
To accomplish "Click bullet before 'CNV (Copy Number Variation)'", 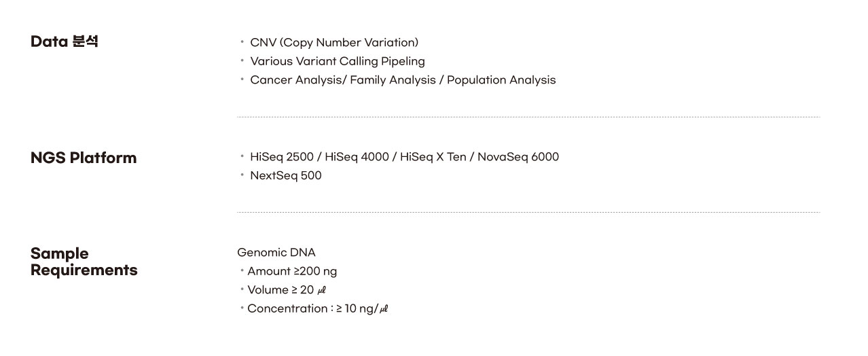I will point(242,42).
